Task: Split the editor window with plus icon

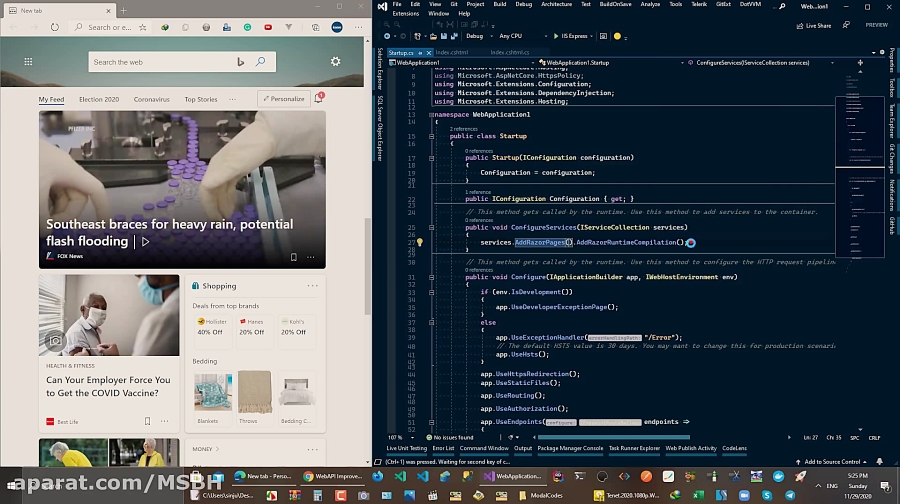Action: pos(860,63)
